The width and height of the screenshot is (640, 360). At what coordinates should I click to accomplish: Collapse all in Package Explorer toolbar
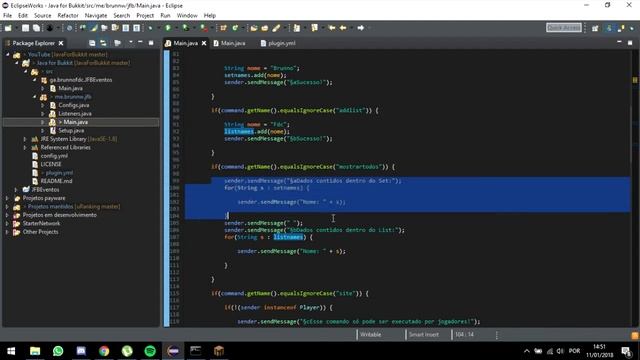pyautogui.click(x=92, y=43)
